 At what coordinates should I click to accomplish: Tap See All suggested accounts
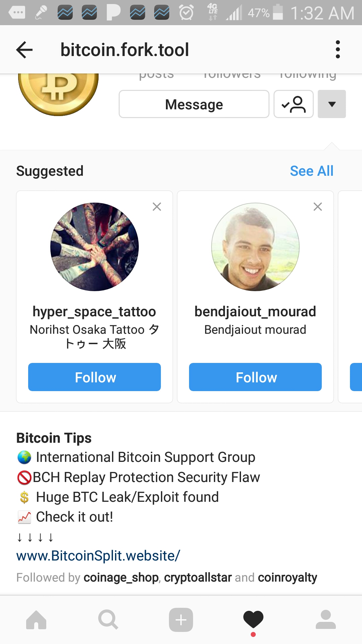(x=311, y=171)
